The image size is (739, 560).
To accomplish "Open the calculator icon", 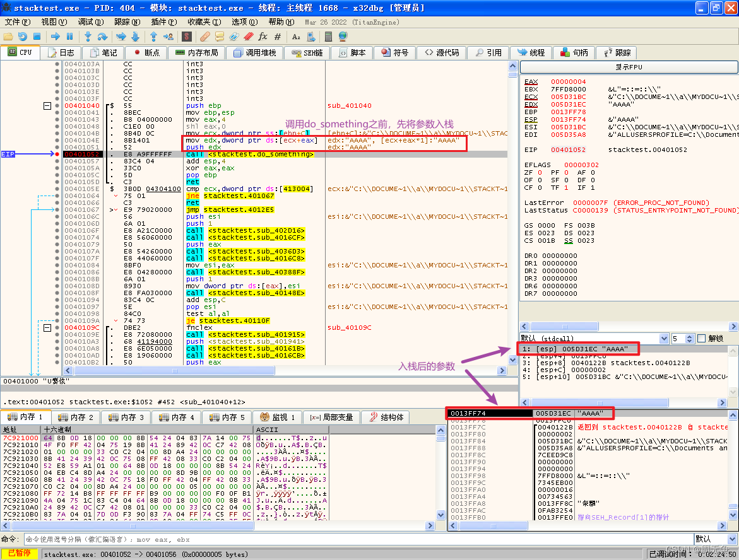I will [x=329, y=37].
